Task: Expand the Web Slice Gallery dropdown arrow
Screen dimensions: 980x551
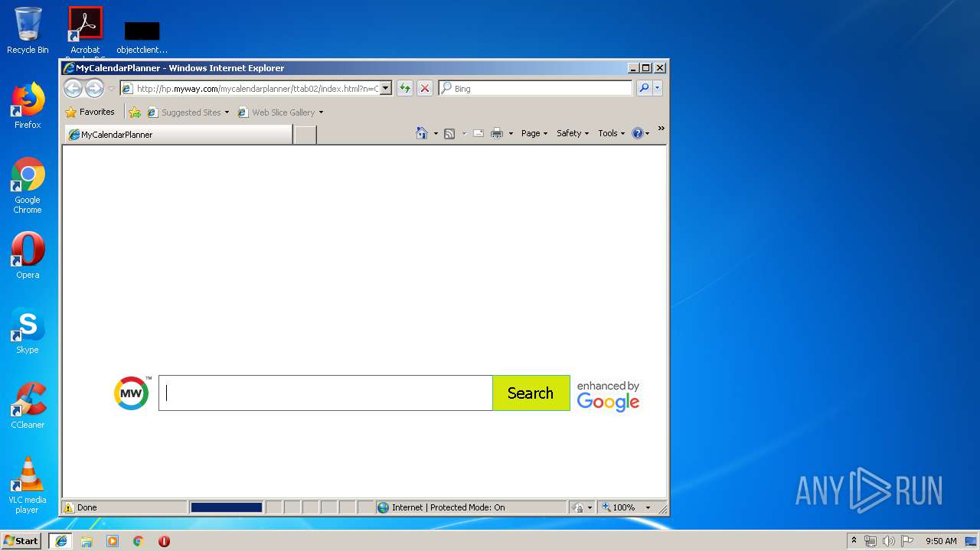Action: point(321,112)
